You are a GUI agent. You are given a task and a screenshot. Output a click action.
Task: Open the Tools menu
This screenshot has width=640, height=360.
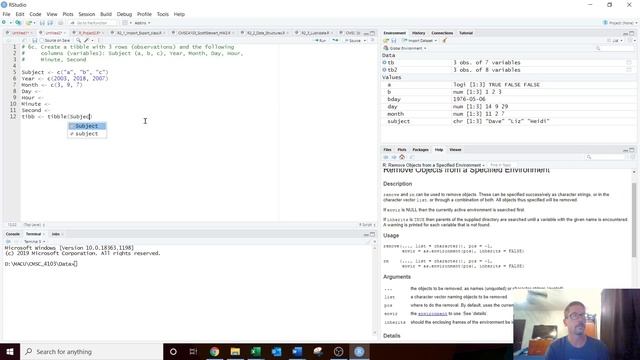(162, 14)
